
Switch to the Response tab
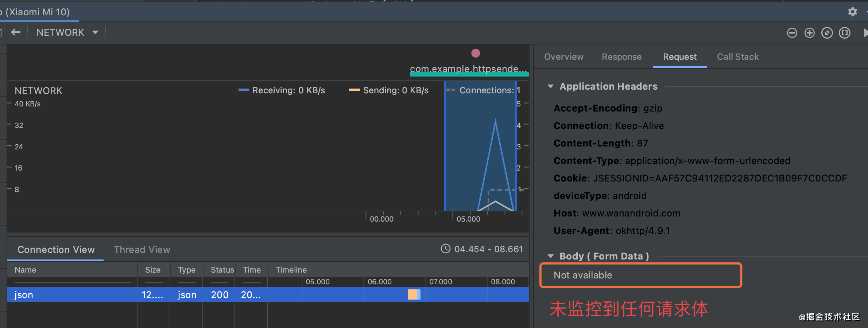(621, 57)
